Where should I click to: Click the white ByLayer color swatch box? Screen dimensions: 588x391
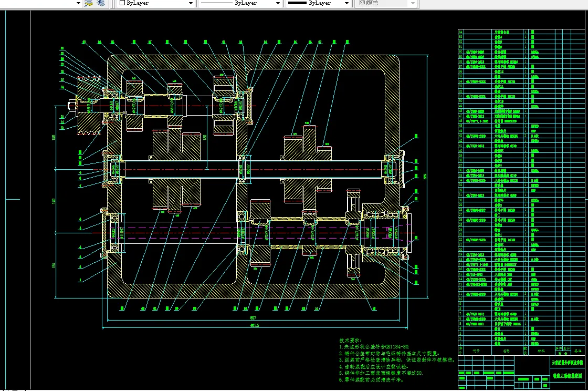[122, 3]
